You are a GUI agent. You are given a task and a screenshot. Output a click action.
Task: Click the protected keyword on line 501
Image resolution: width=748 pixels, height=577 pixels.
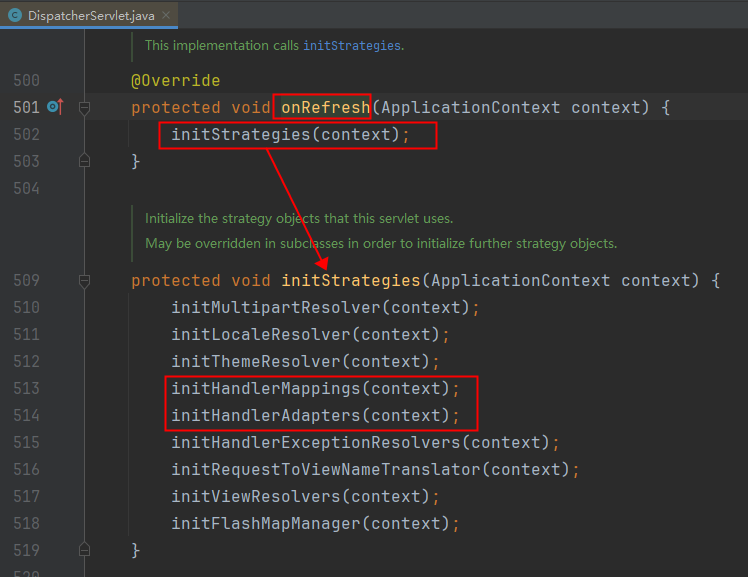pyautogui.click(x=176, y=107)
